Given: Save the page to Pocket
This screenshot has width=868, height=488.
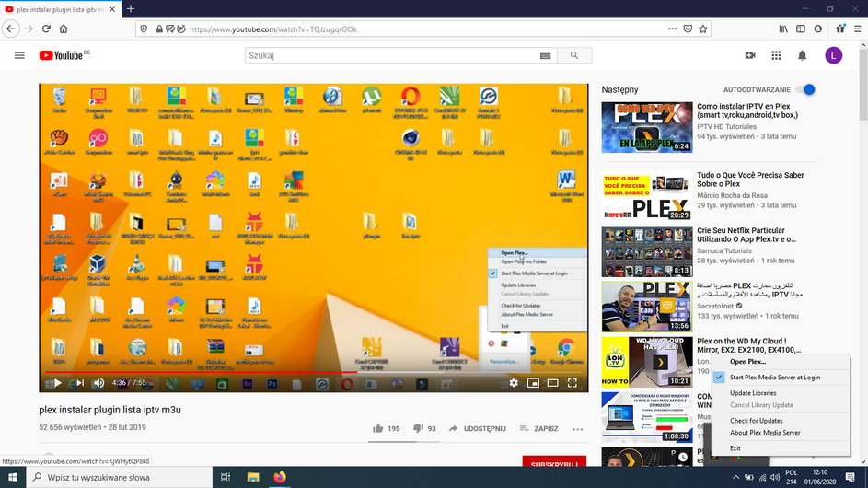Looking at the screenshot, I should [688, 29].
